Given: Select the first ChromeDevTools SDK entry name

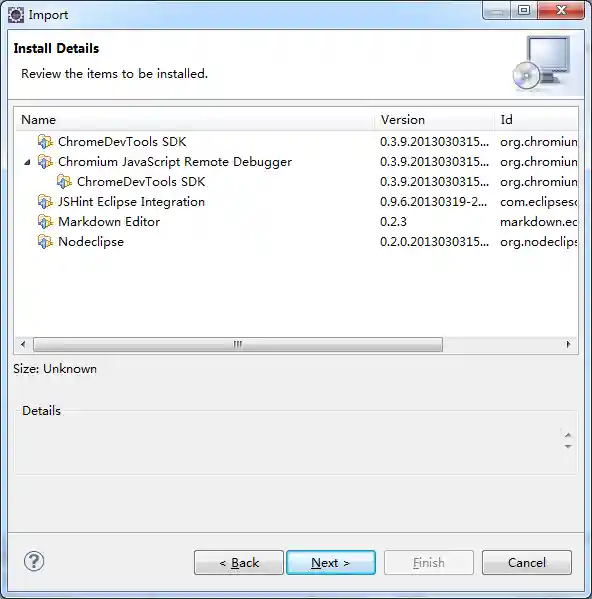Looking at the screenshot, I should click(x=122, y=142).
